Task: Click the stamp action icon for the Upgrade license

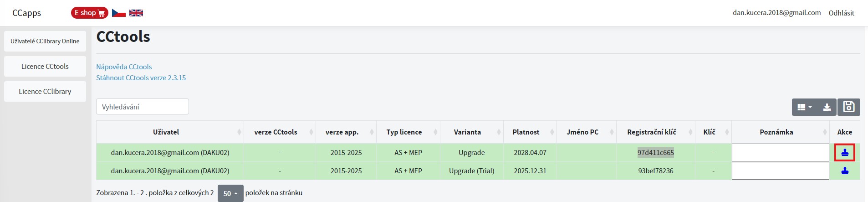Action: tap(845, 152)
